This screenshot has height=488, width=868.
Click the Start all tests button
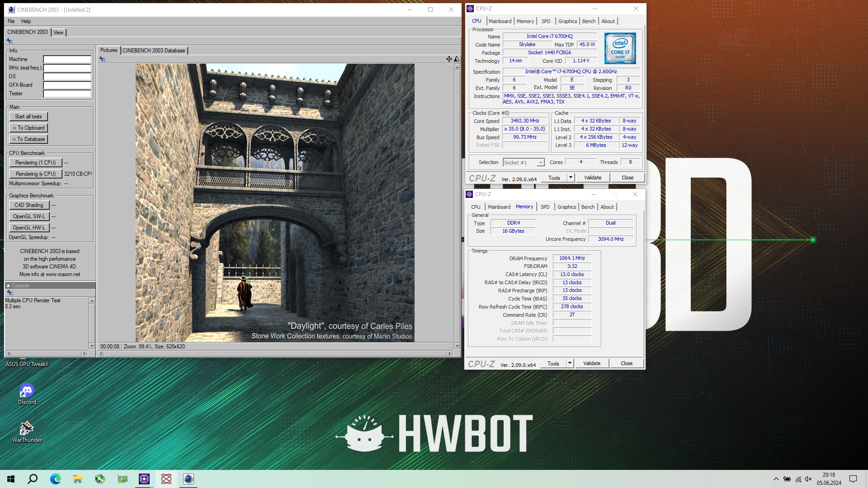pos(28,117)
